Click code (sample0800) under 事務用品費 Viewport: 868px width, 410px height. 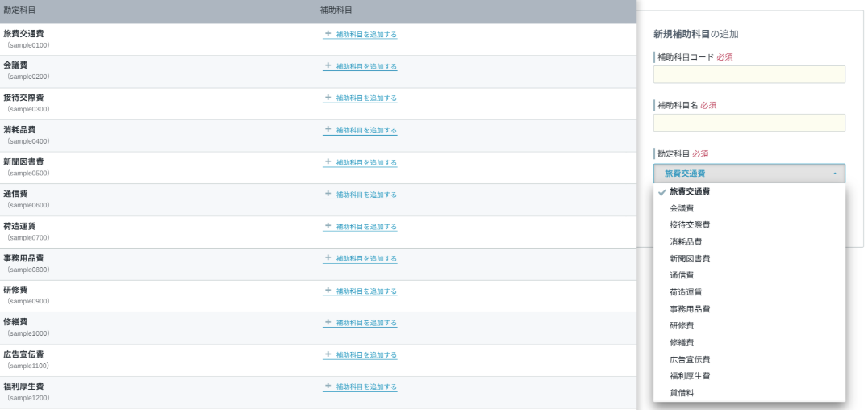[28, 270]
